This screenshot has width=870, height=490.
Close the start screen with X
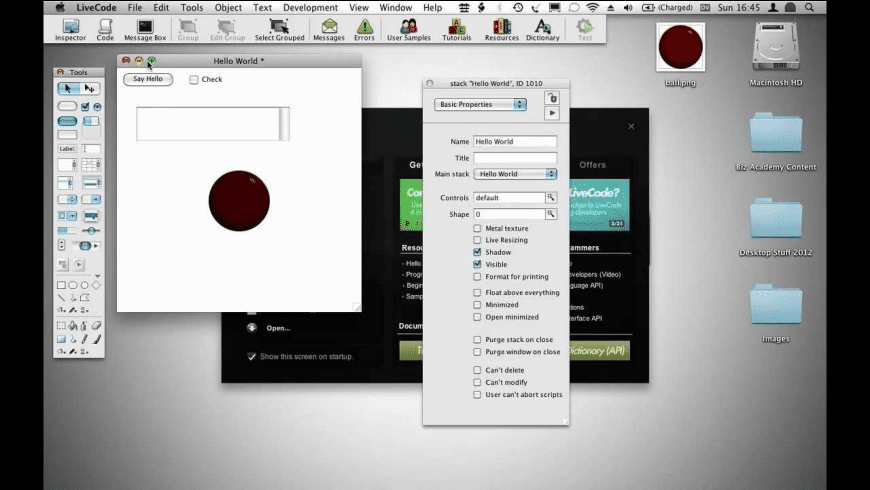click(631, 127)
